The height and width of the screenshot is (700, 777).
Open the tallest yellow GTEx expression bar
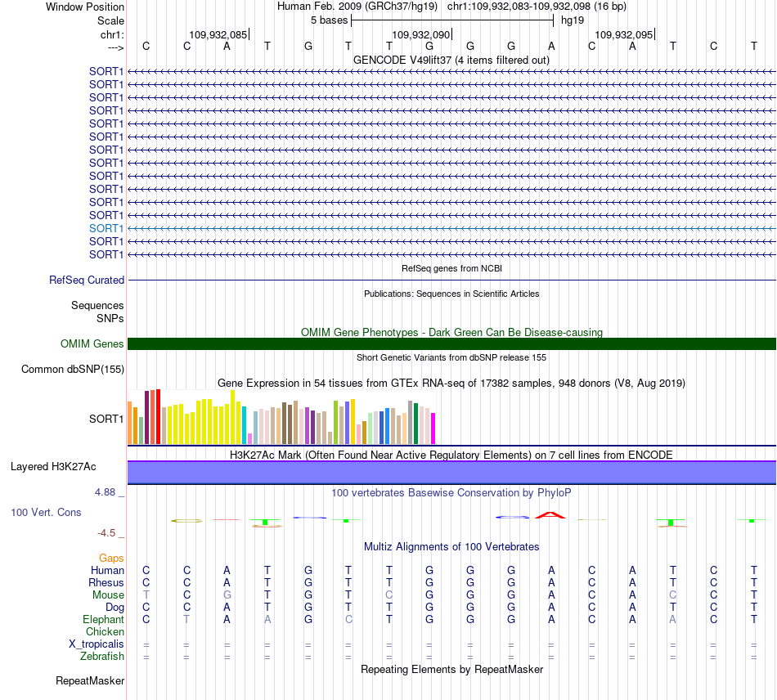[233, 416]
